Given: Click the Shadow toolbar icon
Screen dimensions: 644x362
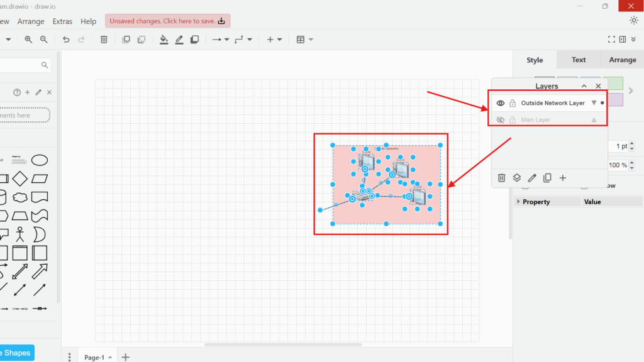Looking at the screenshot, I should pyautogui.click(x=194, y=40).
